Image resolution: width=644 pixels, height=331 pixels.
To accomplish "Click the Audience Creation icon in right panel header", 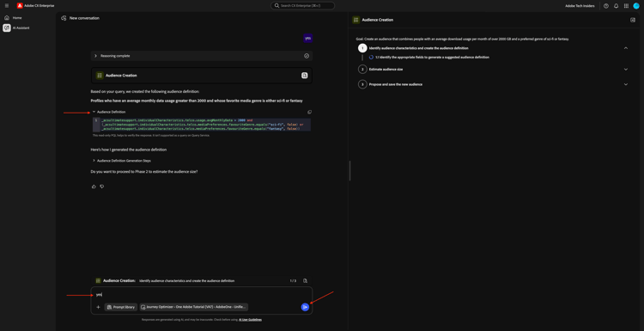I will (x=356, y=20).
